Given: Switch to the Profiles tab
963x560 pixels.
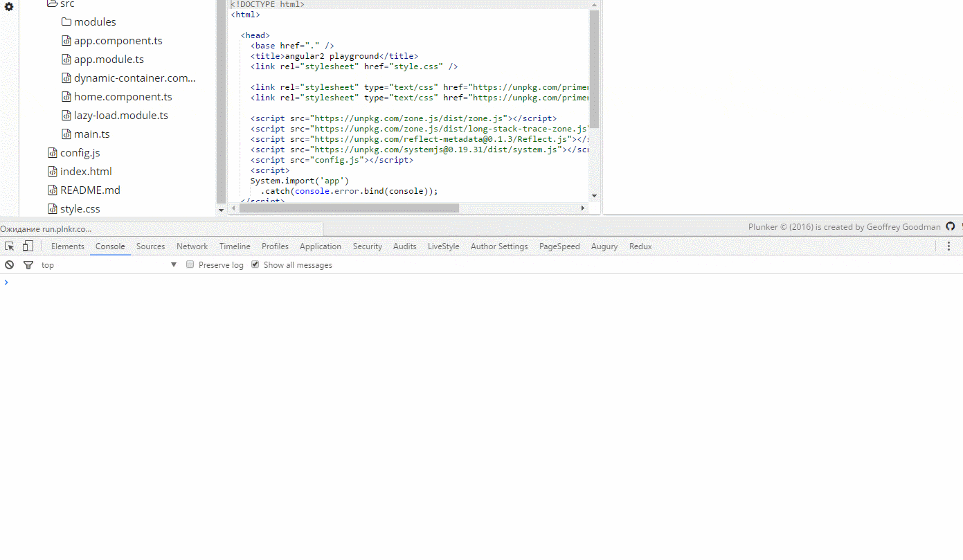Looking at the screenshot, I should point(275,246).
